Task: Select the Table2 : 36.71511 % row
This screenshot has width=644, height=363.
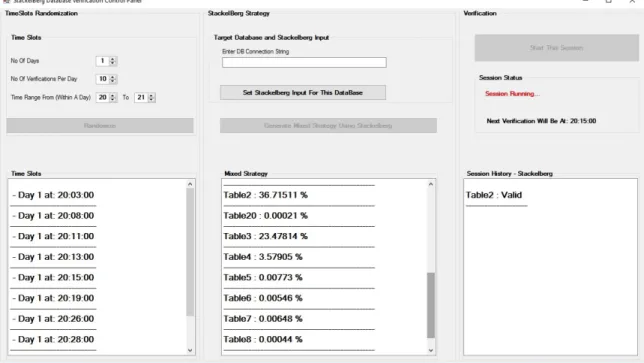Action: click(x=265, y=195)
